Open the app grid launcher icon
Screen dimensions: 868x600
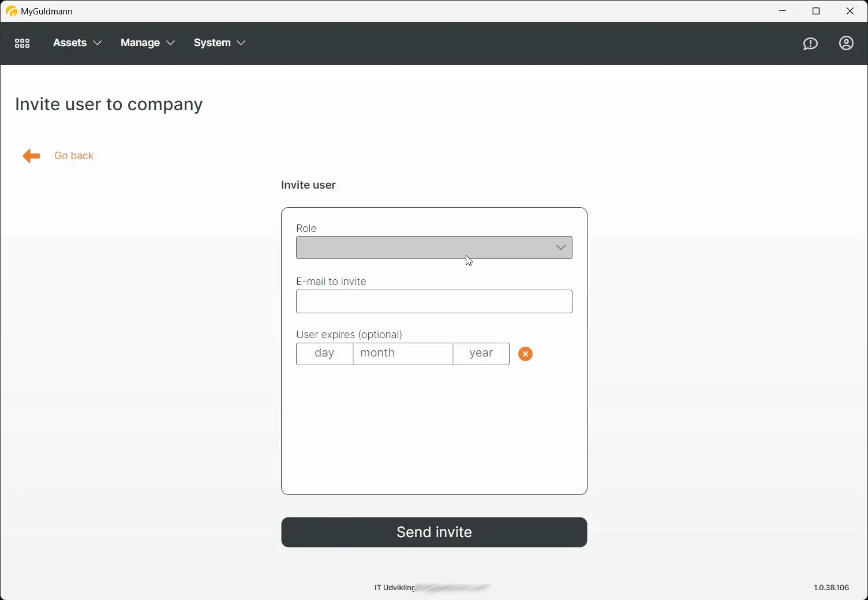coord(22,43)
